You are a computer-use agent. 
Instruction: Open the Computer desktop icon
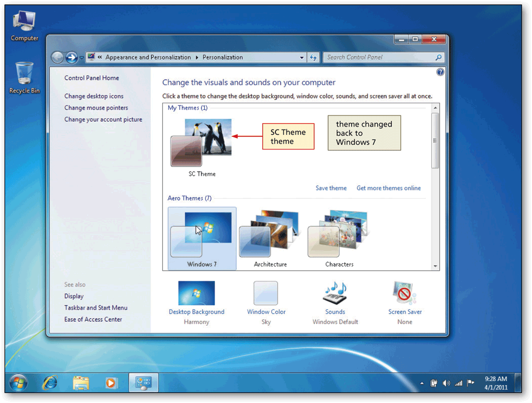pos(24,26)
